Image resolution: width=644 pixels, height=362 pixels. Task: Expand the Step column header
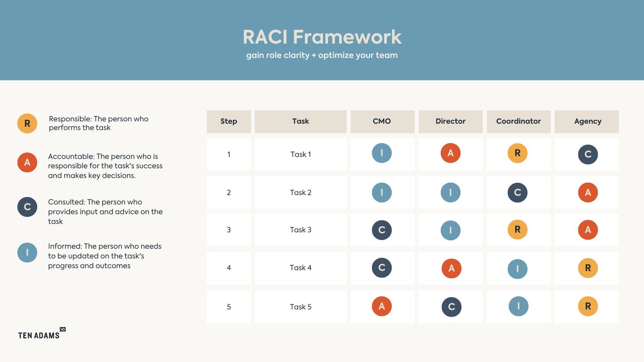229,121
